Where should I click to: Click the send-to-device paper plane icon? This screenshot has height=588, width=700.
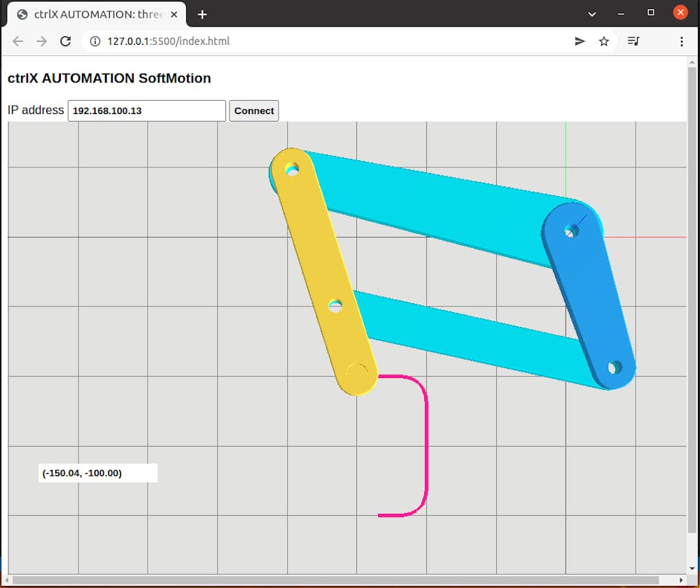coord(580,41)
